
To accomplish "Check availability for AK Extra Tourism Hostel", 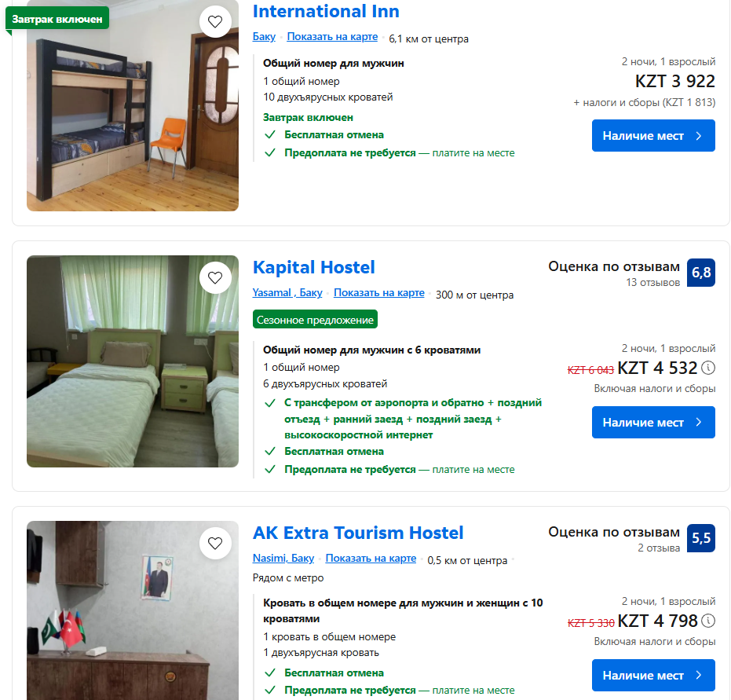I will 653,675.
